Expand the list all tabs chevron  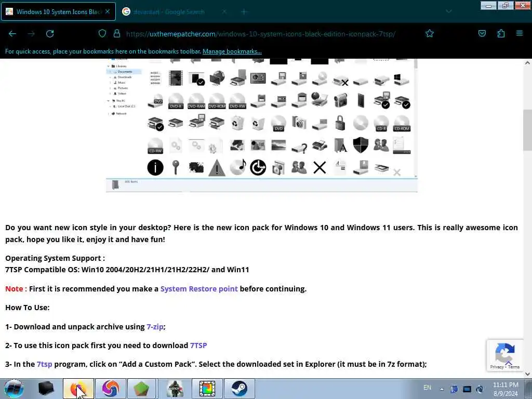[448, 11]
